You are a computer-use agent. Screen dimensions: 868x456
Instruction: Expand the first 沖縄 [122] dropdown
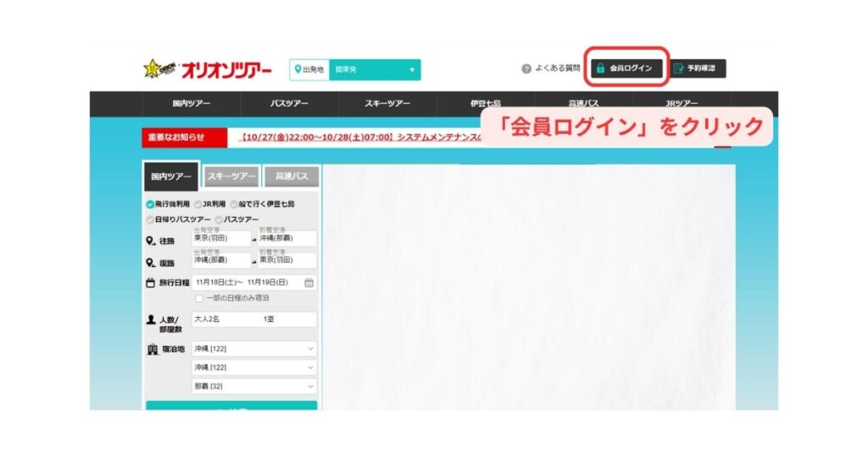point(254,348)
